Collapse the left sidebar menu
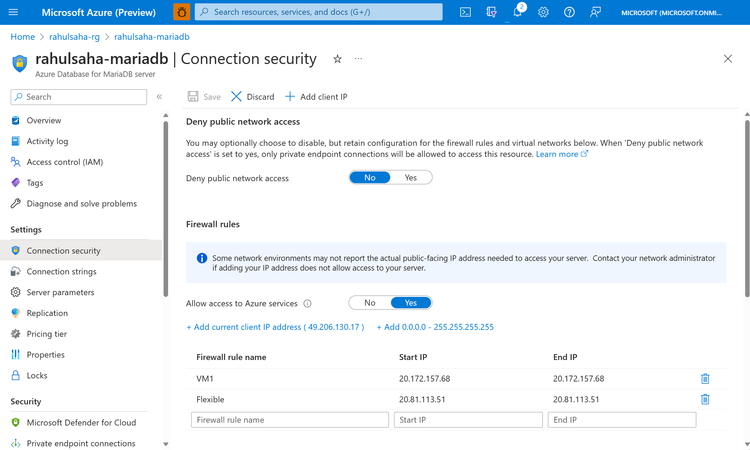The width and height of the screenshot is (750, 450). [159, 97]
